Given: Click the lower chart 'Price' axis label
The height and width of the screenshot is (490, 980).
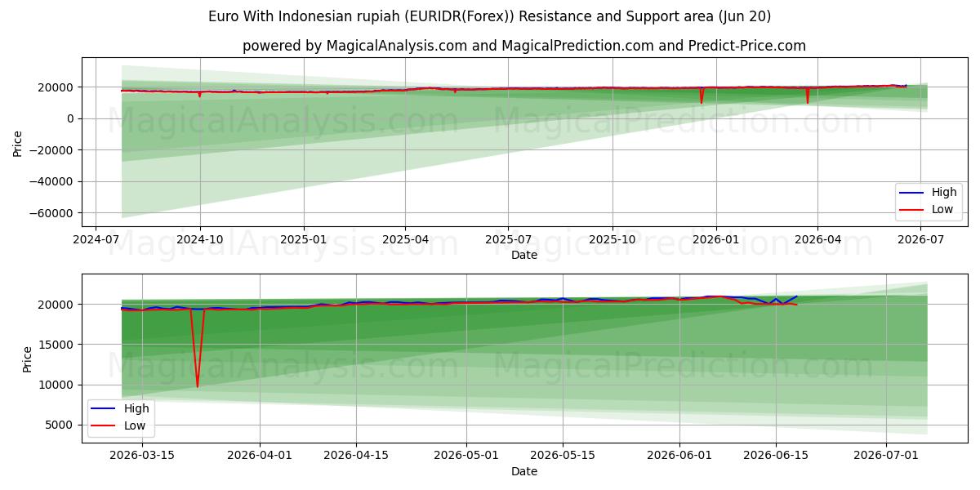Looking at the screenshot, I should click(x=28, y=359).
